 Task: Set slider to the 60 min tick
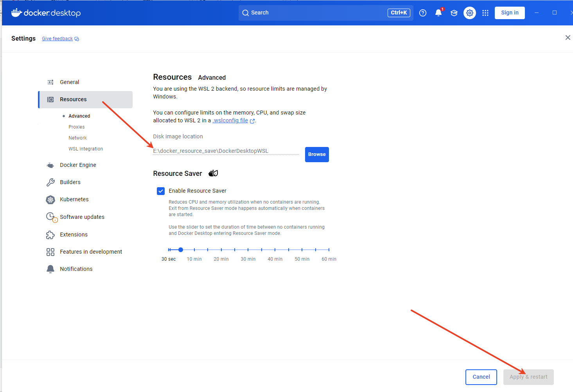[x=329, y=250]
